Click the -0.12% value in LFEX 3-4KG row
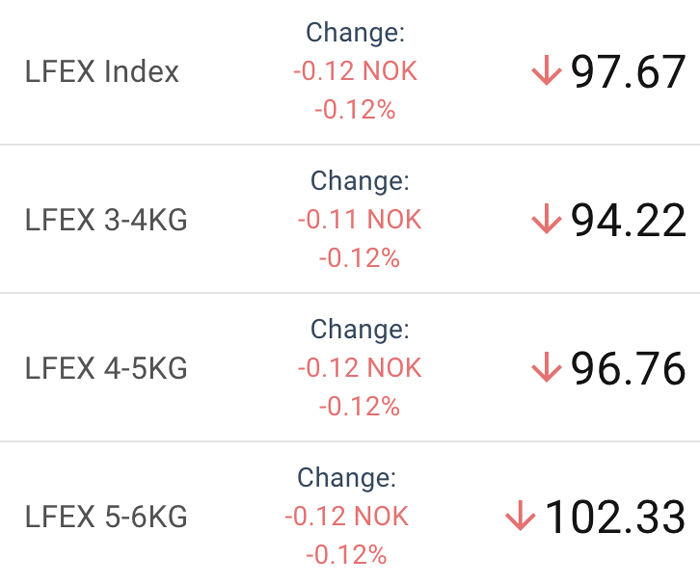This screenshot has width=700, height=585. click(360, 258)
